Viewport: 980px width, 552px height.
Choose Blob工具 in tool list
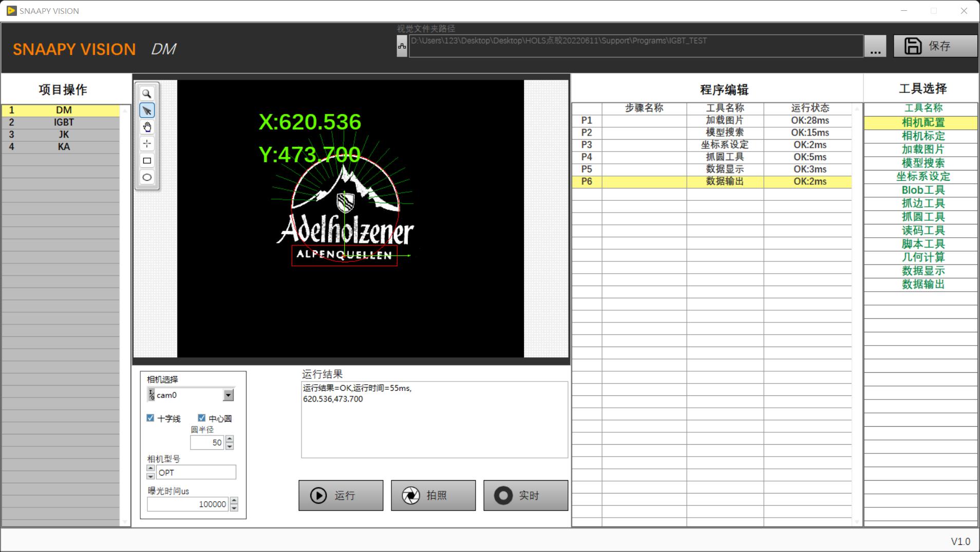click(x=921, y=190)
